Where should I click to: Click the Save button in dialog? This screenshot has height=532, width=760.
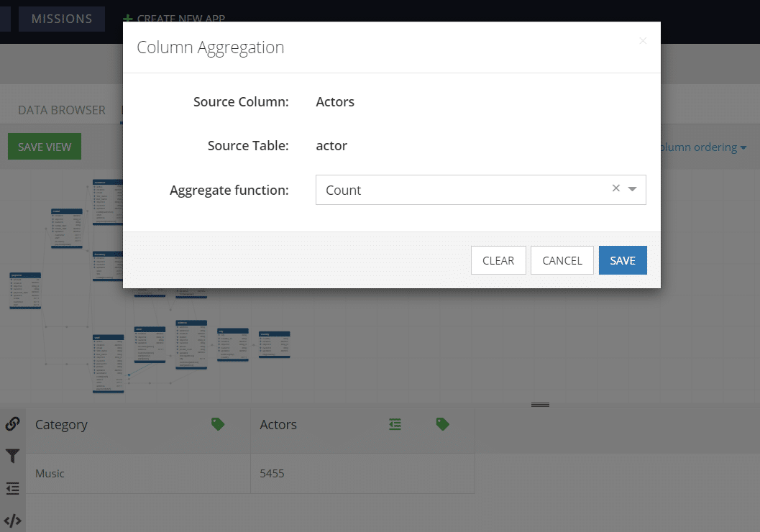(623, 260)
